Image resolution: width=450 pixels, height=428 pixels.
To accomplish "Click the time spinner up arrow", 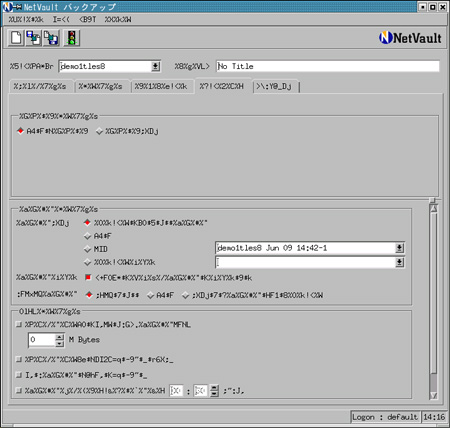I will (x=214, y=388).
